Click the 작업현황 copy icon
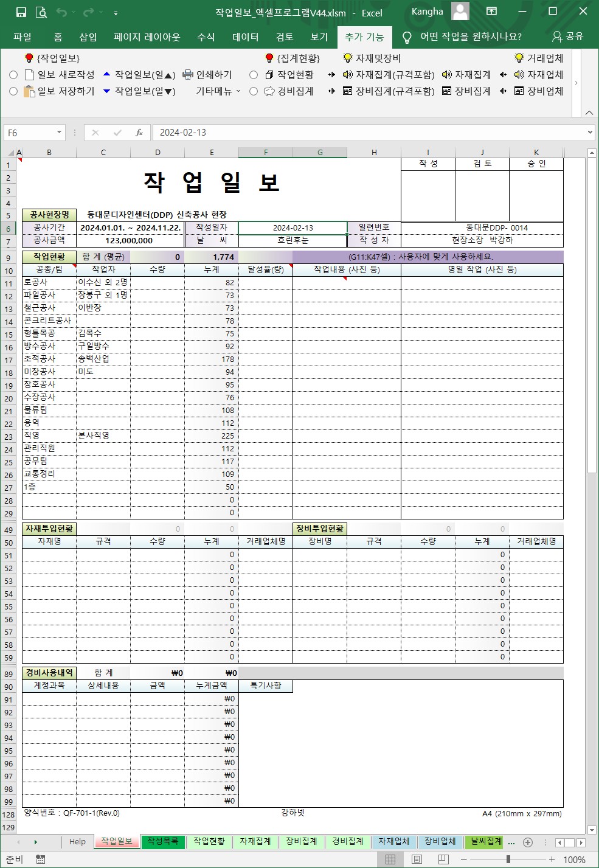The height and width of the screenshot is (868, 599). coord(269,75)
